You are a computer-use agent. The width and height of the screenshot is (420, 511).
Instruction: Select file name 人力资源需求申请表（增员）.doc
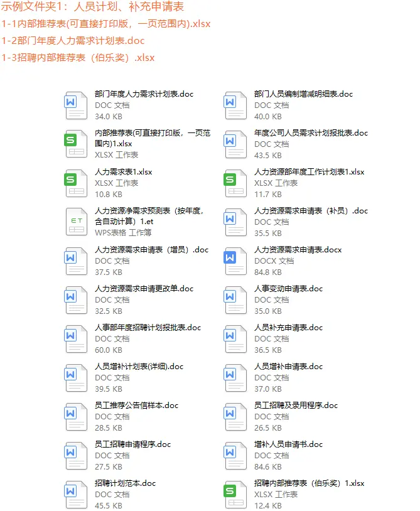pos(151,250)
